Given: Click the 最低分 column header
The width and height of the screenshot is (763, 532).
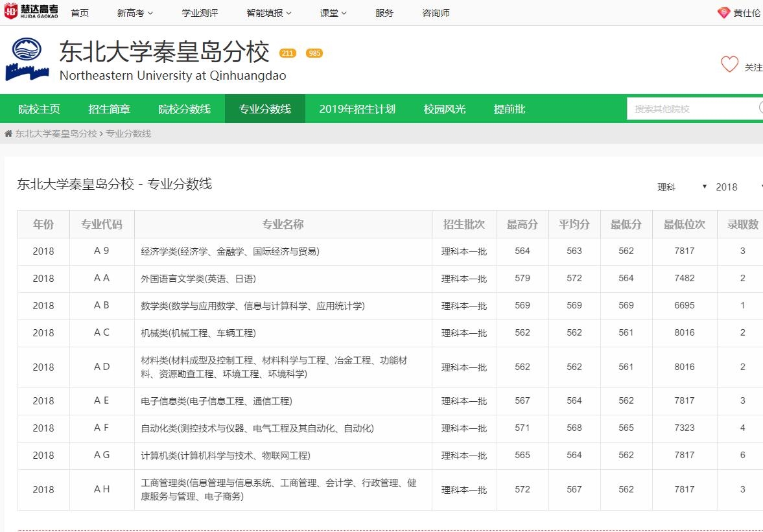Looking at the screenshot, I should click(x=626, y=224).
